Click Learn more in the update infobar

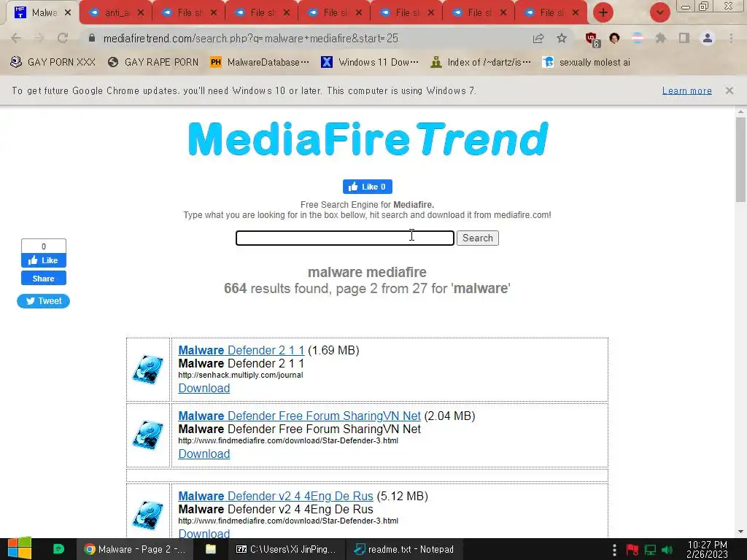(686, 90)
